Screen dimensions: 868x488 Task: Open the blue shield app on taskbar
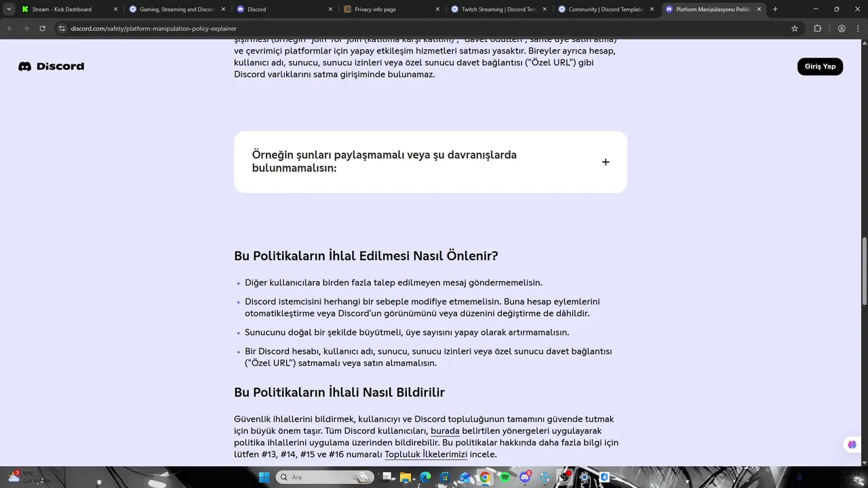(x=604, y=477)
